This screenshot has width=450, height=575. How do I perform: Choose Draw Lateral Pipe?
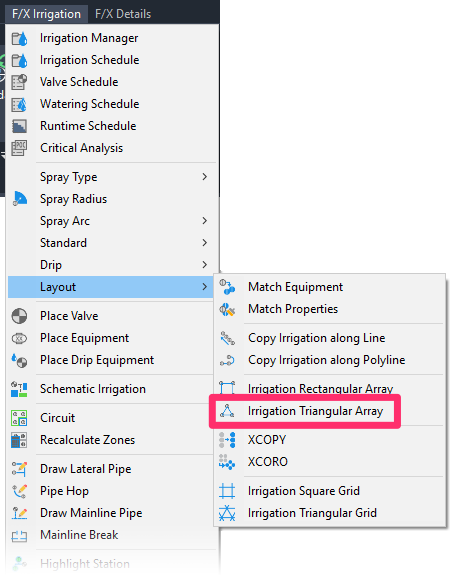111,469
